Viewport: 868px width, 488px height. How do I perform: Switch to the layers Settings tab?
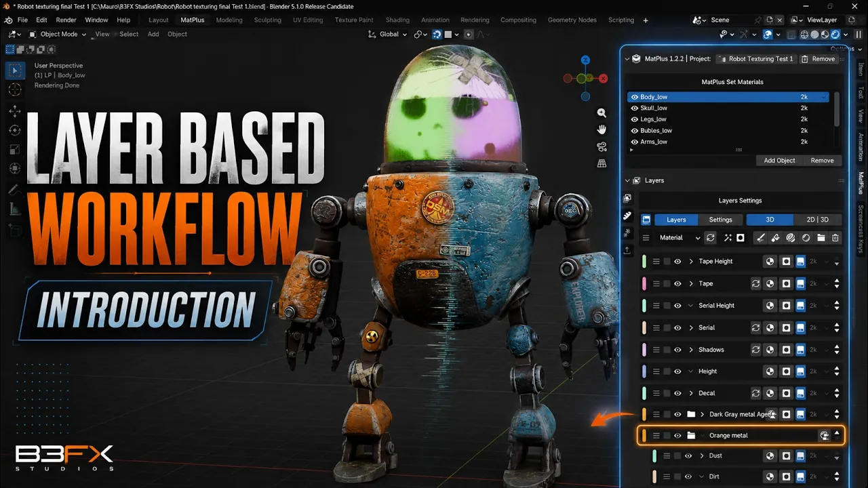coord(720,220)
